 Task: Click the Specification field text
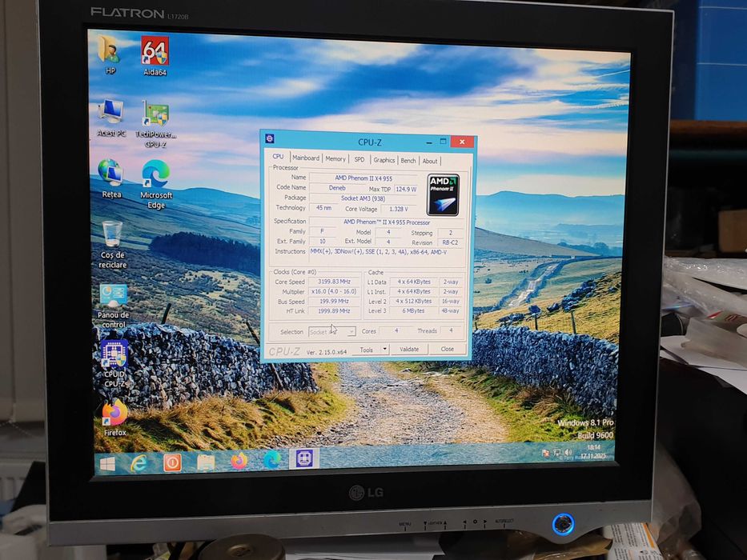coord(387,222)
